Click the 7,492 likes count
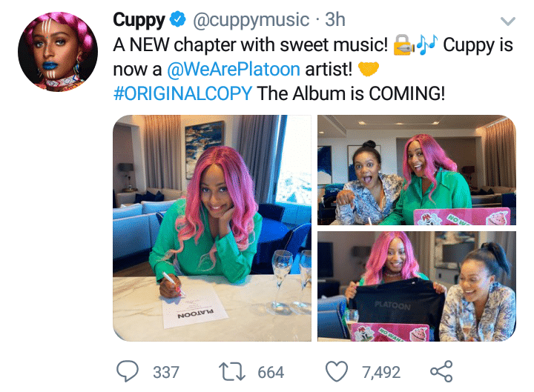534x392 pixels. pyautogui.click(x=381, y=372)
